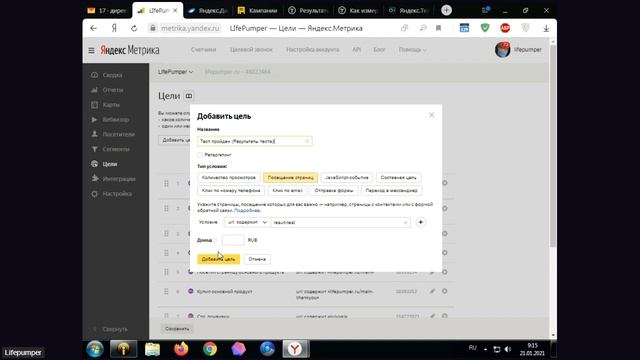Open a new browser tab

[447, 10]
